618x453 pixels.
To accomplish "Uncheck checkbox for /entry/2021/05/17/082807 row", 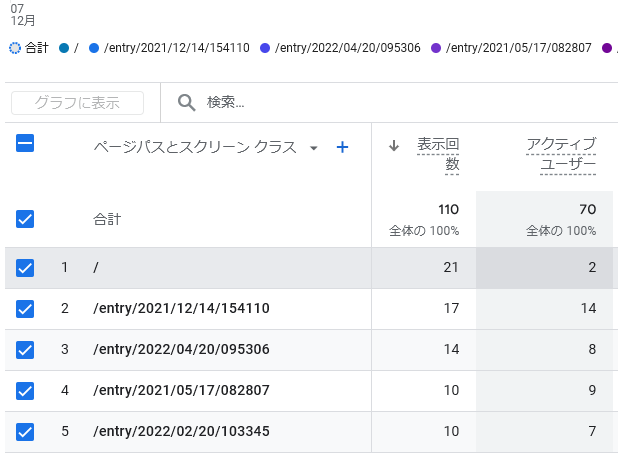I will [25, 391].
